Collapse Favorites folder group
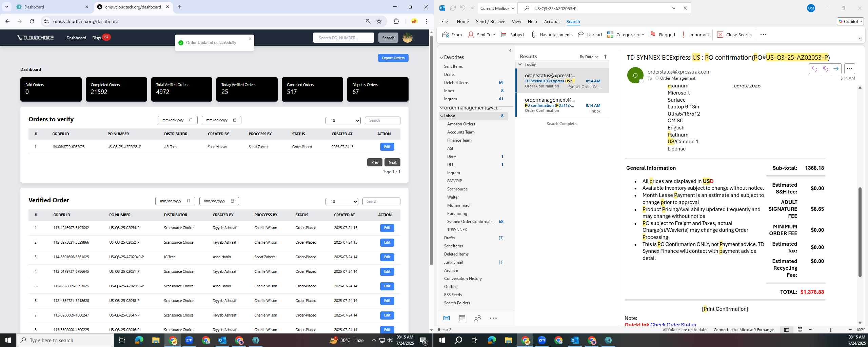 click(x=442, y=58)
